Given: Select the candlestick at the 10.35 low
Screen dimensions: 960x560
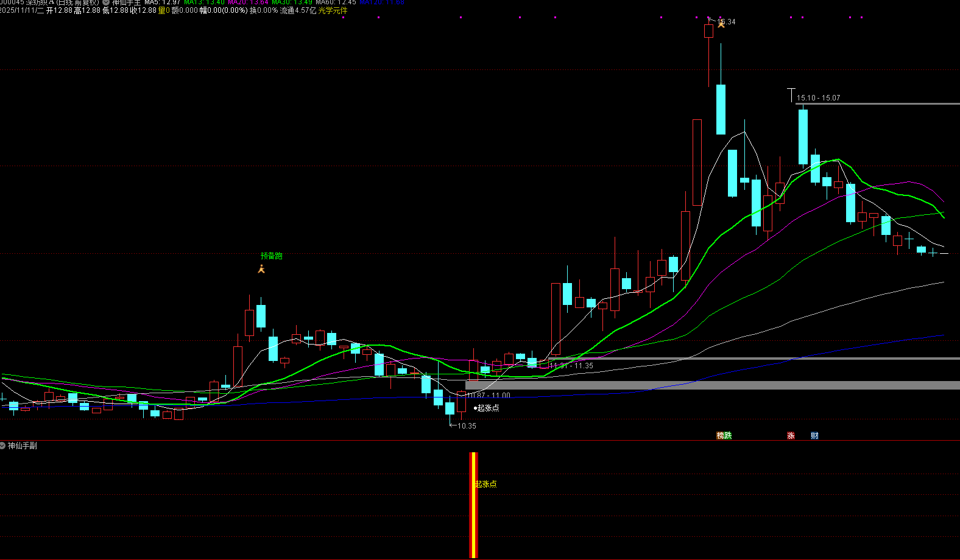Looking at the screenshot, I should click(450, 408).
